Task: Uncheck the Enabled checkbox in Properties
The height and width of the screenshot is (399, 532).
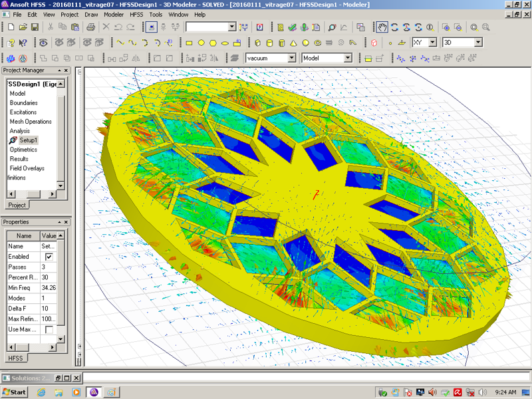Action: click(49, 257)
